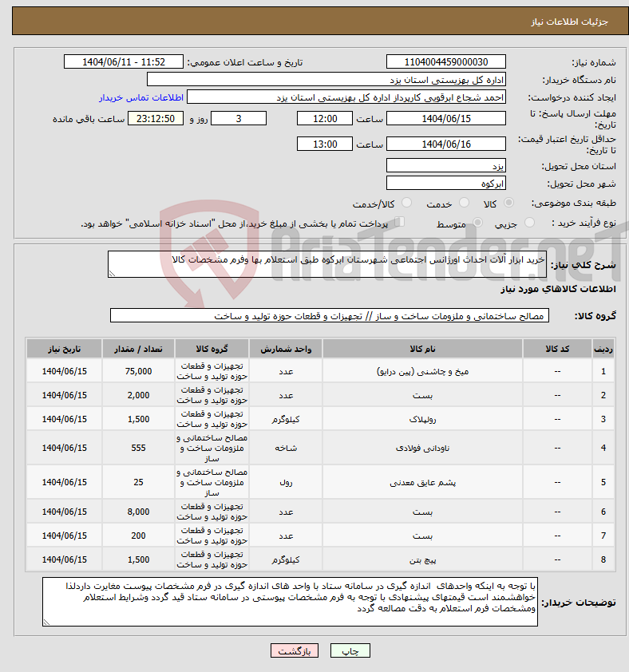The width and height of the screenshot is (629, 672).
Task: Click unit رول cell
Action: coord(286,482)
